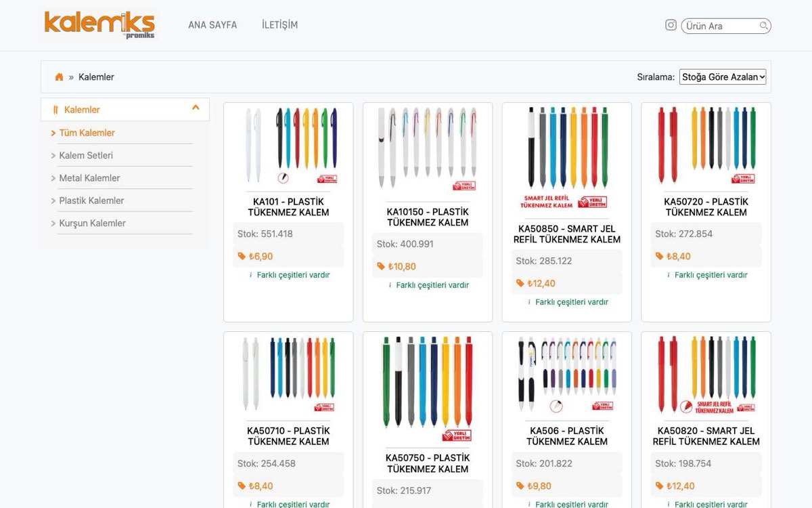Viewport: 812px width, 508px height.
Task: Open KA50820 - Smart Jel Refil title
Action: click(706, 436)
